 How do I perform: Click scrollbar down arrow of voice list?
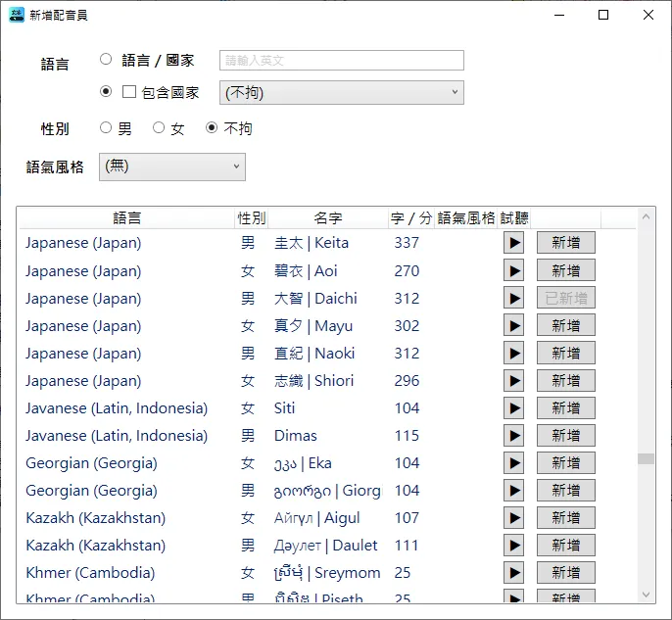(646, 595)
